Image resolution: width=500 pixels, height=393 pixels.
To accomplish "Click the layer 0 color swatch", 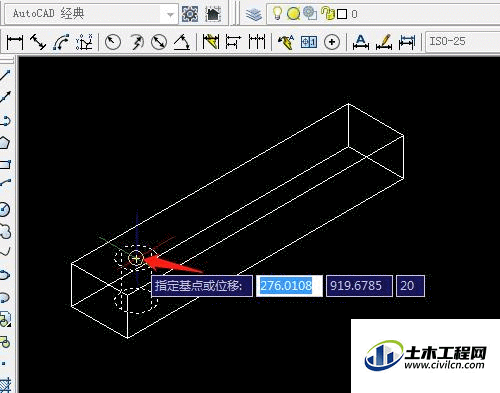I will click(x=342, y=14).
